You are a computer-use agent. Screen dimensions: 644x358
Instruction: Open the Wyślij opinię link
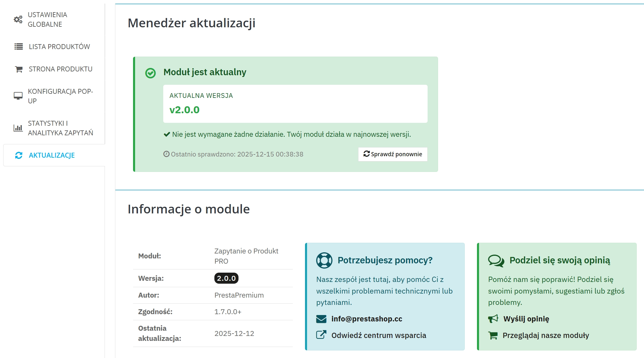(526, 319)
